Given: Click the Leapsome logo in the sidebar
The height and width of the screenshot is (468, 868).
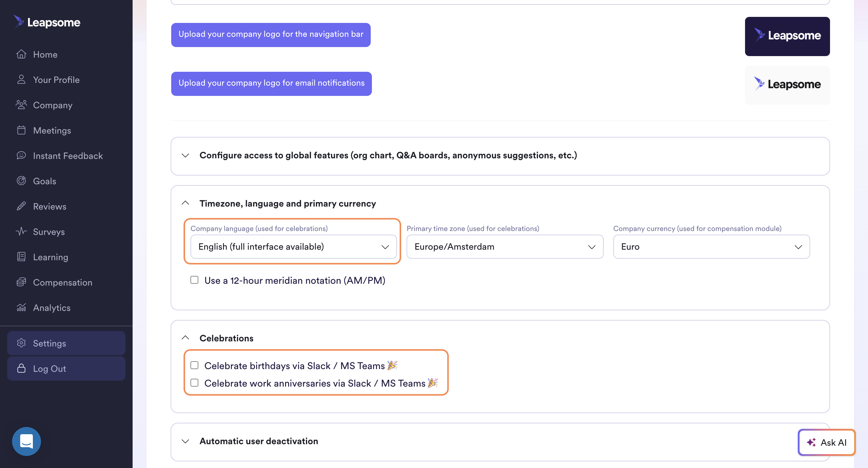Looking at the screenshot, I should [x=47, y=22].
